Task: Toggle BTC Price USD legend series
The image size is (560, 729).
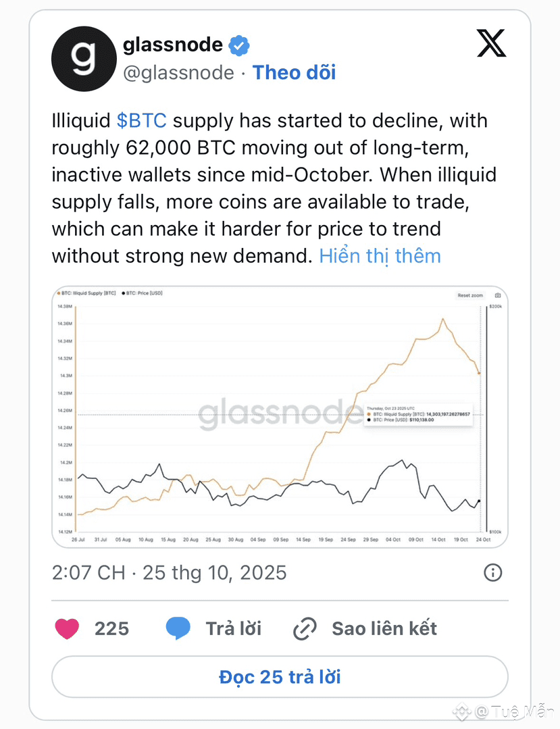Action: click(x=143, y=293)
